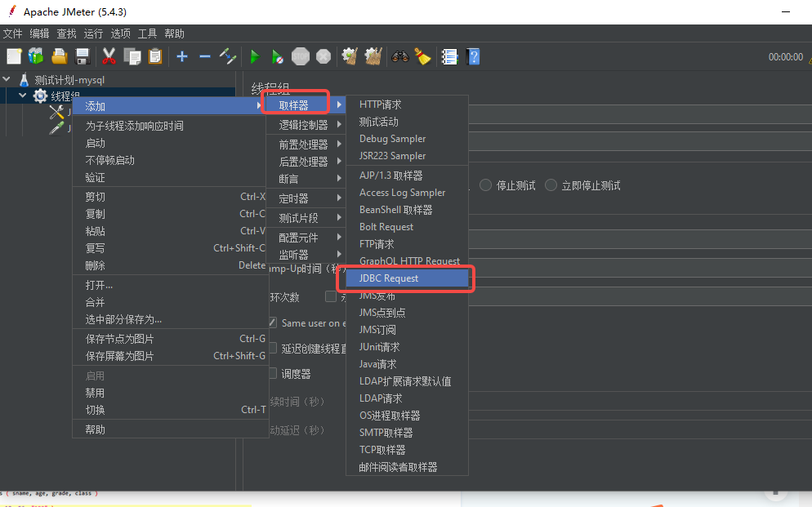Click the Search binoculars icon
Screen dimensions: 812x507
(x=399, y=56)
